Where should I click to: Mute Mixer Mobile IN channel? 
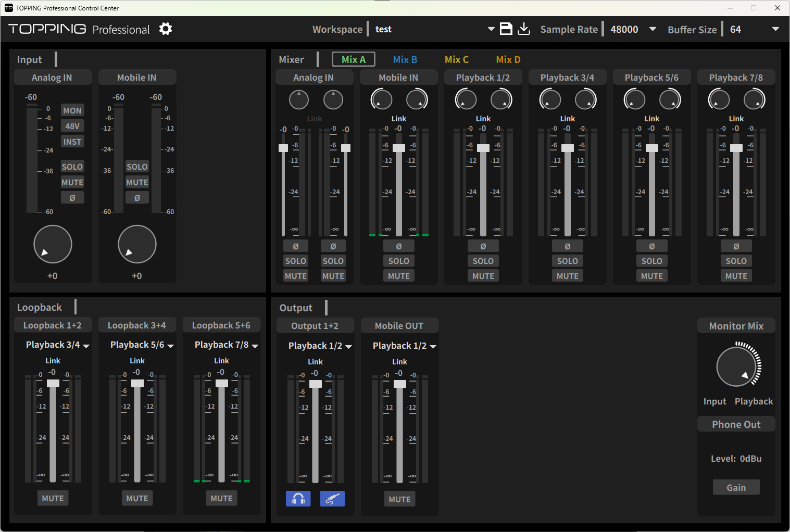399,276
